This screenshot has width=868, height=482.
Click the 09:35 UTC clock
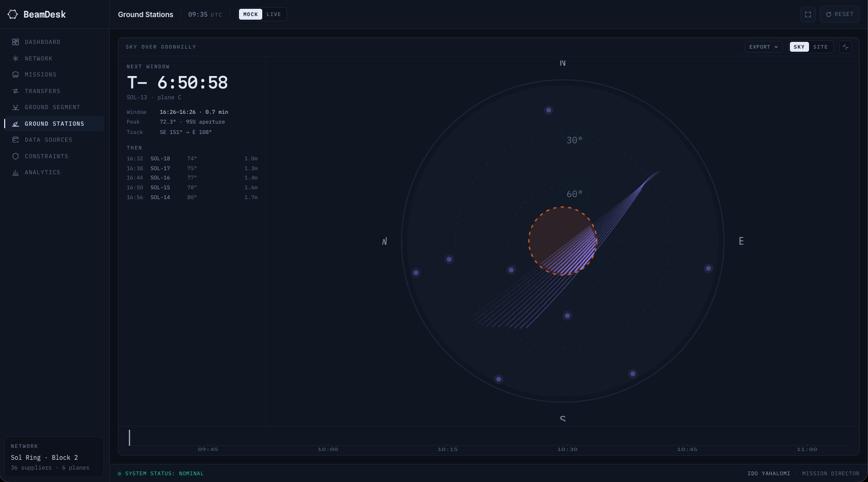(205, 14)
